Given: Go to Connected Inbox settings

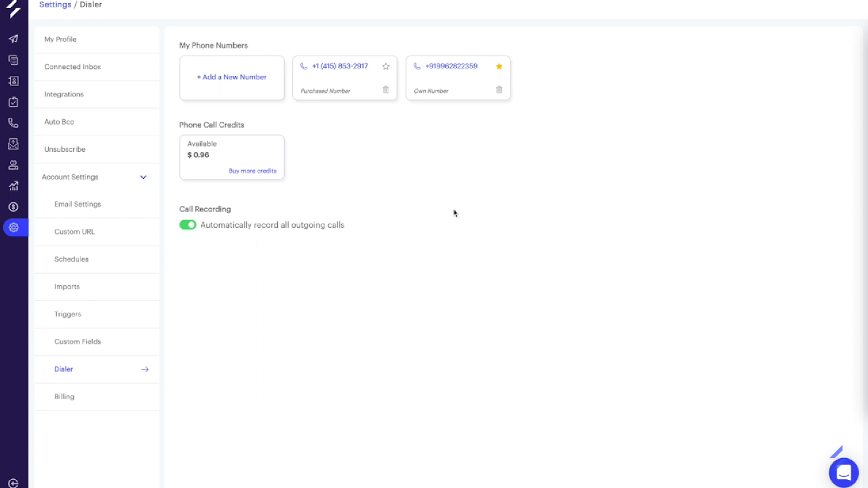Looking at the screenshot, I should [x=73, y=67].
